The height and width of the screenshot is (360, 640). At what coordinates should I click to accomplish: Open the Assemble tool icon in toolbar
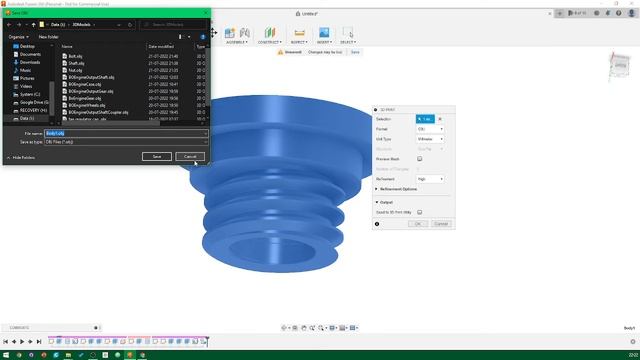pos(230,33)
